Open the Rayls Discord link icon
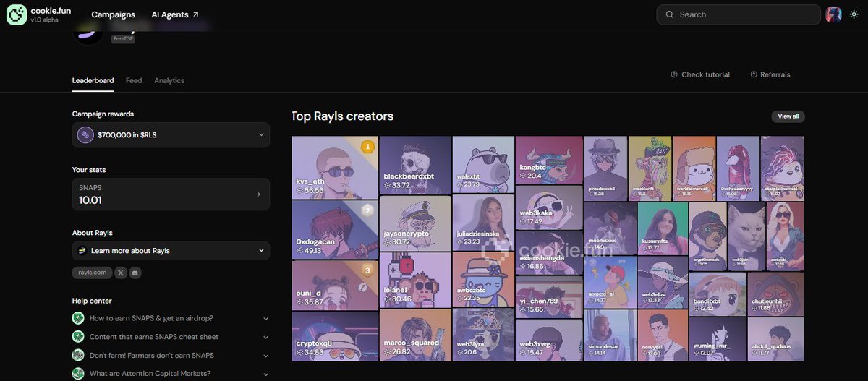 pyautogui.click(x=135, y=273)
